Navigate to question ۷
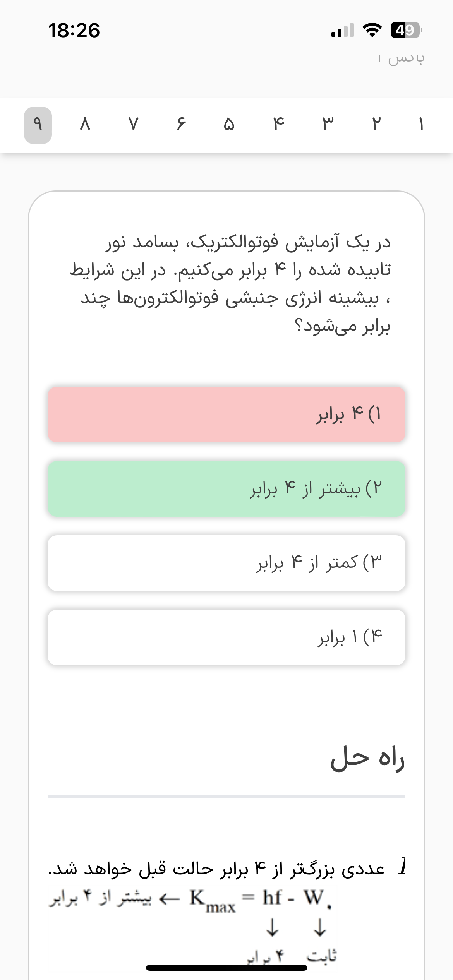This screenshot has width=453, height=980. 133,125
